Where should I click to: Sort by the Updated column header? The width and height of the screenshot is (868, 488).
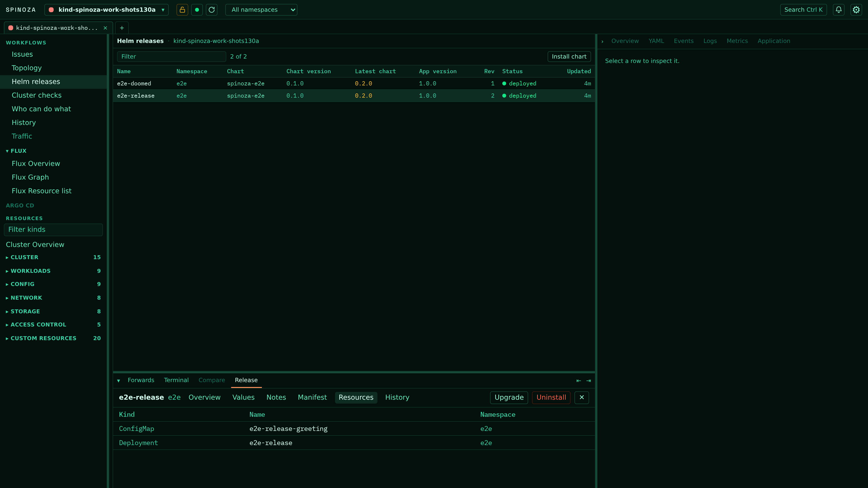[x=579, y=71]
